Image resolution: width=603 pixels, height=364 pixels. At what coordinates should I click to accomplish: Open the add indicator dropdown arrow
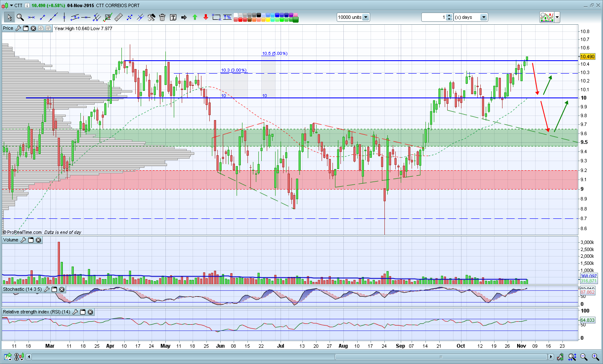click(x=557, y=17)
